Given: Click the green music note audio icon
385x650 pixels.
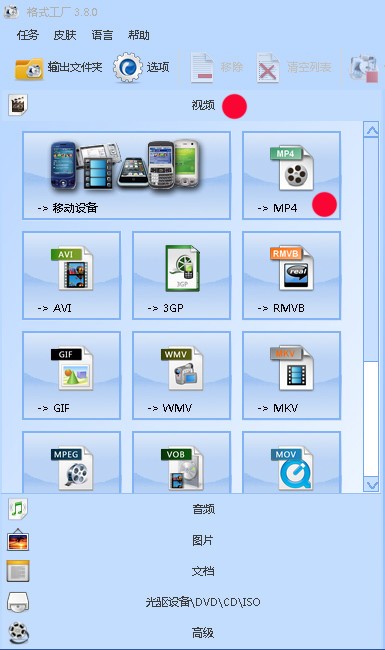Looking at the screenshot, I should [18, 509].
